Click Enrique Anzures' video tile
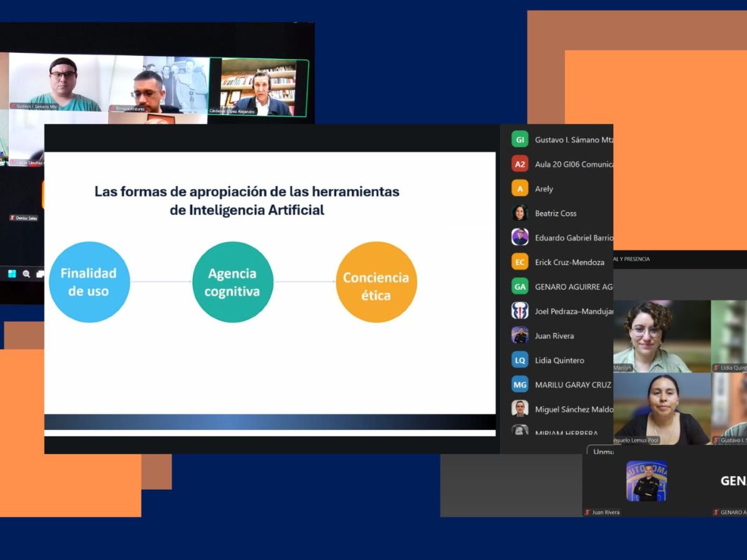Image resolution: width=747 pixels, height=560 pixels. point(159,84)
